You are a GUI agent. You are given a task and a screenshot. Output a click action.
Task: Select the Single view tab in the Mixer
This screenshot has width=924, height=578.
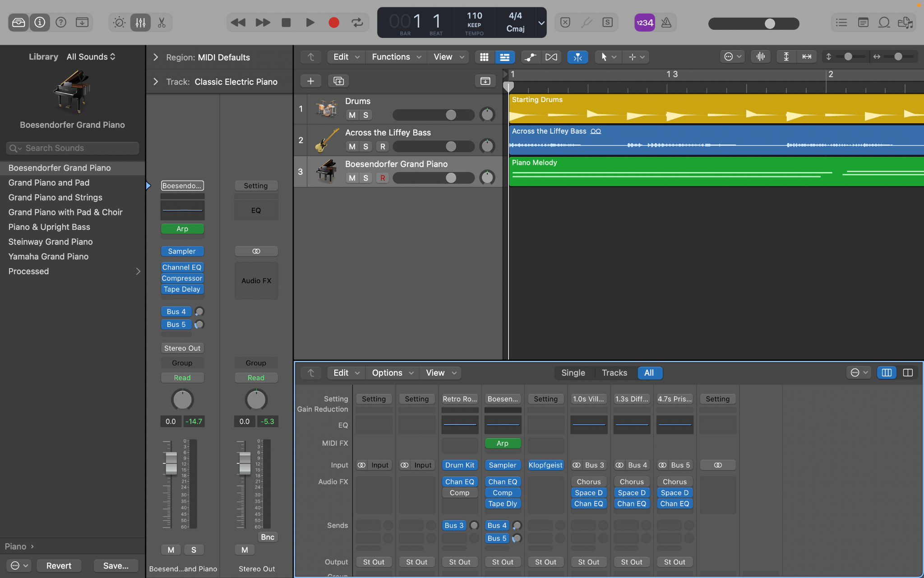[573, 373]
